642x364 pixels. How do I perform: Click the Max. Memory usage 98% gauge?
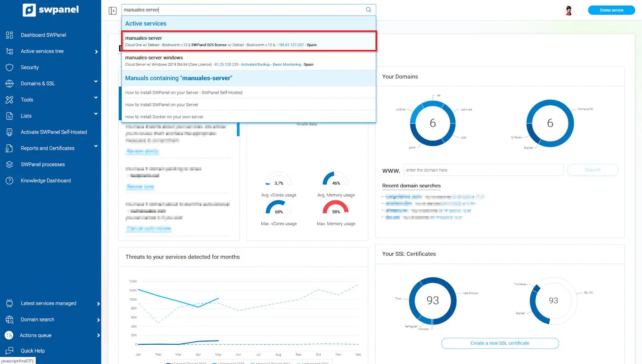pyautogui.click(x=336, y=208)
